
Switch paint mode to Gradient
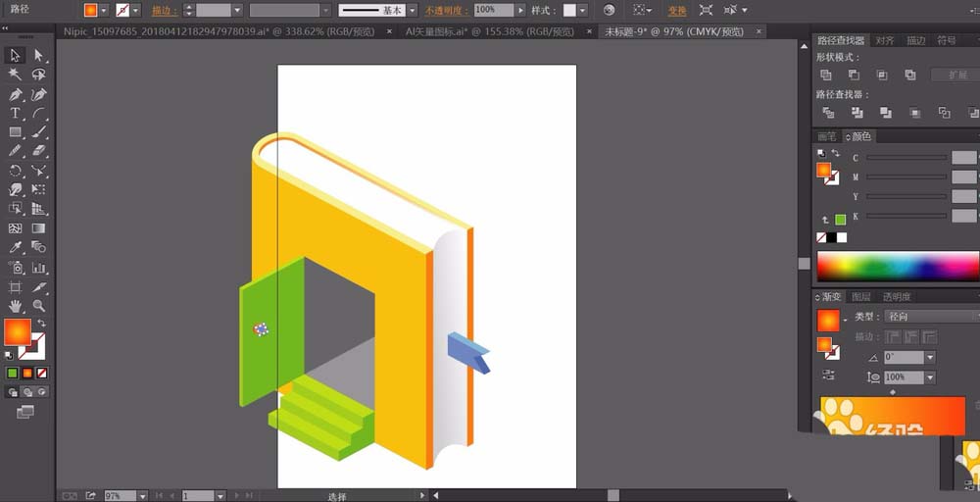(x=27, y=374)
